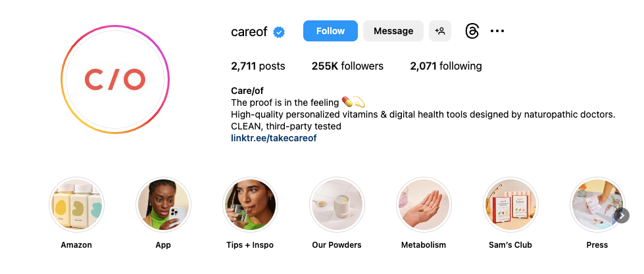Follow the careof account

click(x=330, y=31)
